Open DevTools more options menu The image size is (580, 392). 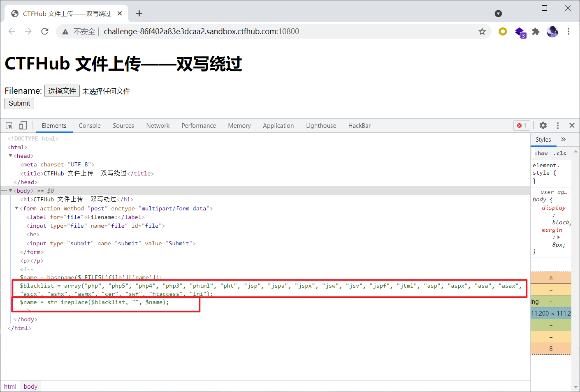558,125
